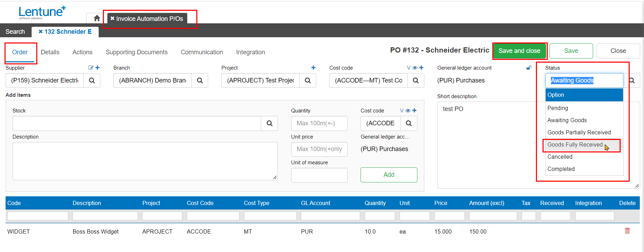Go to the home icon tab

[x=97, y=18]
